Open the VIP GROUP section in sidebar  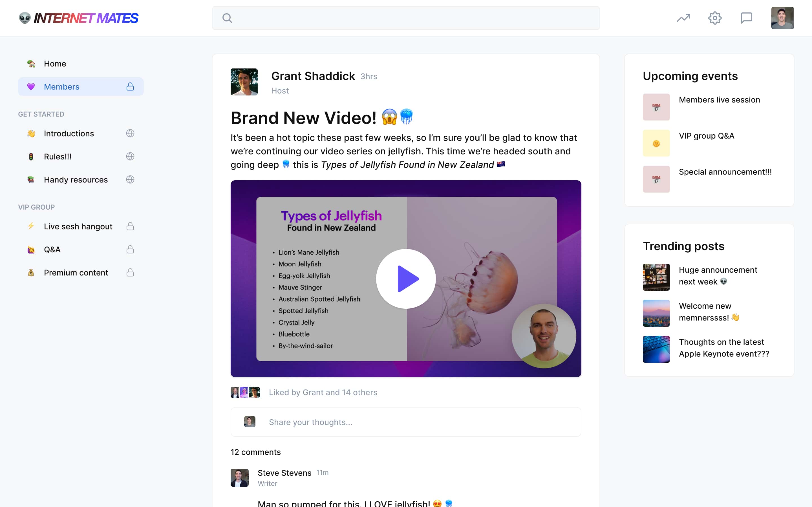(x=37, y=207)
